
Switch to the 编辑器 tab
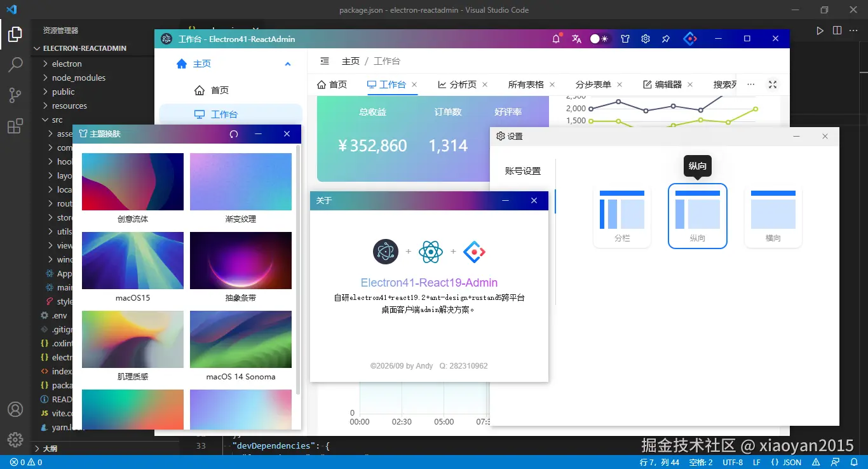point(662,85)
